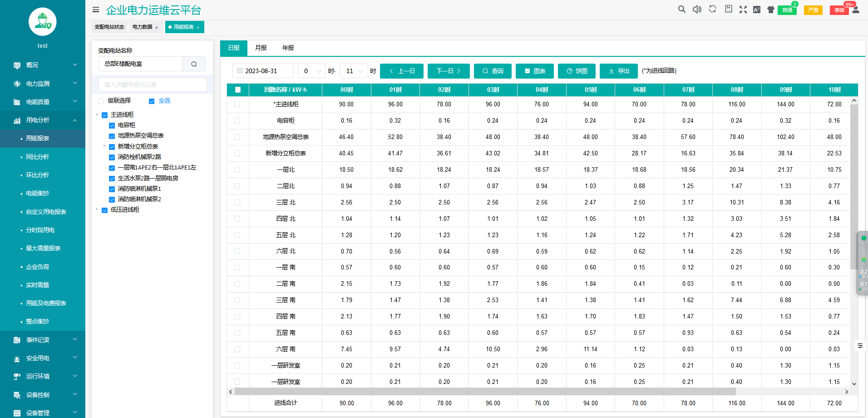868x418 pixels.
Task: Open the start hour 0 dropdown
Action: pyautogui.click(x=311, y=71)
